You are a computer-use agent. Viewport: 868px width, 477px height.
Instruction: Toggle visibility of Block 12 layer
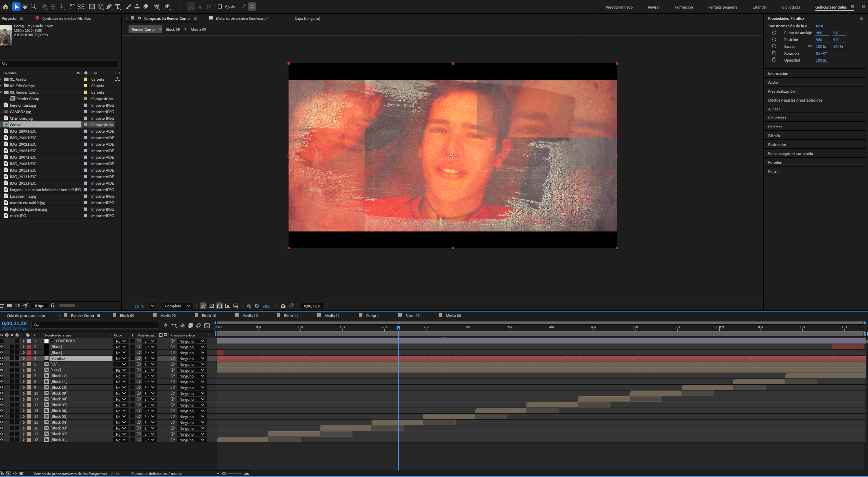(x=2, y=376)
